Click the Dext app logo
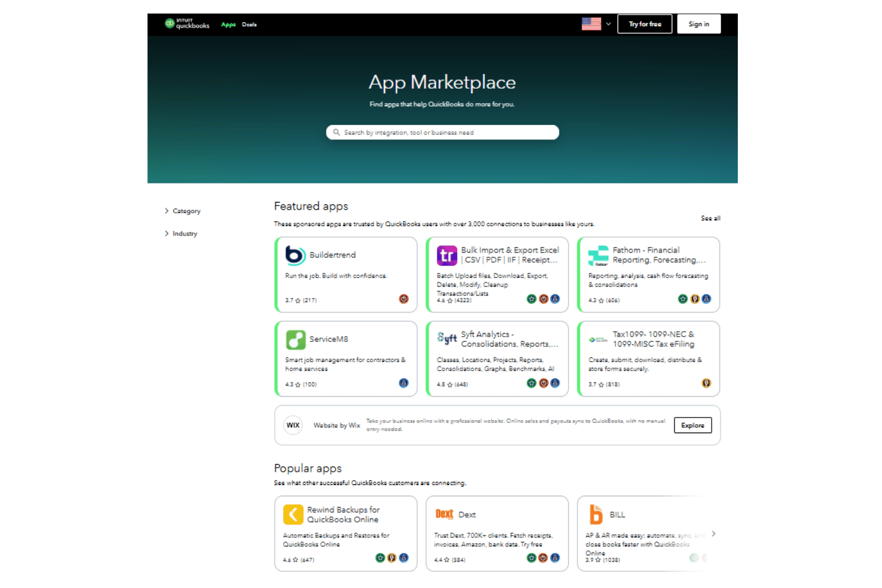Image resolution: width=882 pixels, height=588 pixels. (445, 514)
